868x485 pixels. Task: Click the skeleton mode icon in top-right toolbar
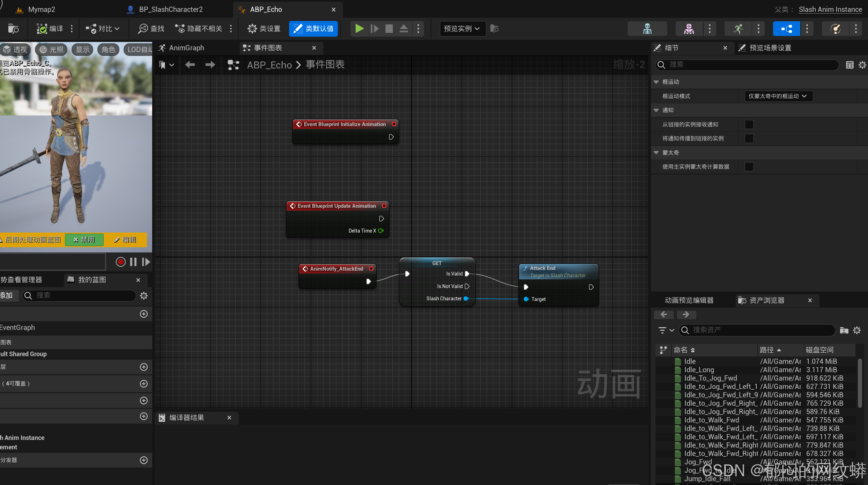pos(647,29)
